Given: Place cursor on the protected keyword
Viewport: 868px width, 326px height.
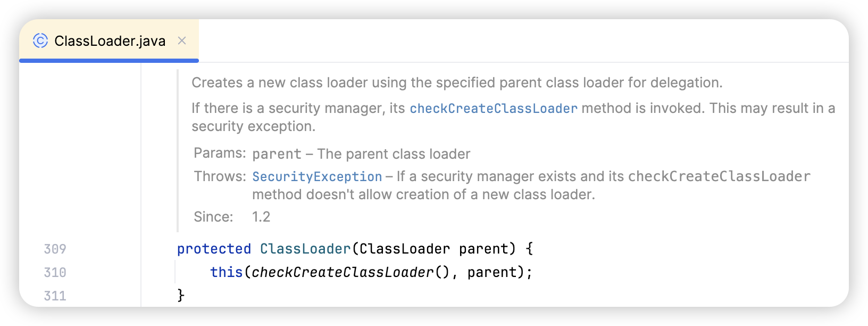Looking at the screenshot, I should coord(214,249).
